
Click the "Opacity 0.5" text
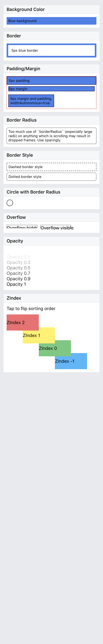pos(19,268)
